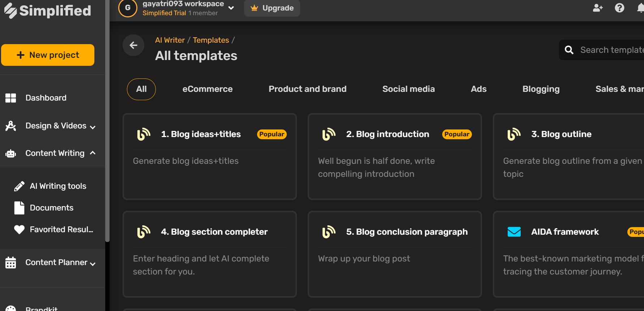
Task: Click the AIDA framework envelope icon
Action: (514, 232)
